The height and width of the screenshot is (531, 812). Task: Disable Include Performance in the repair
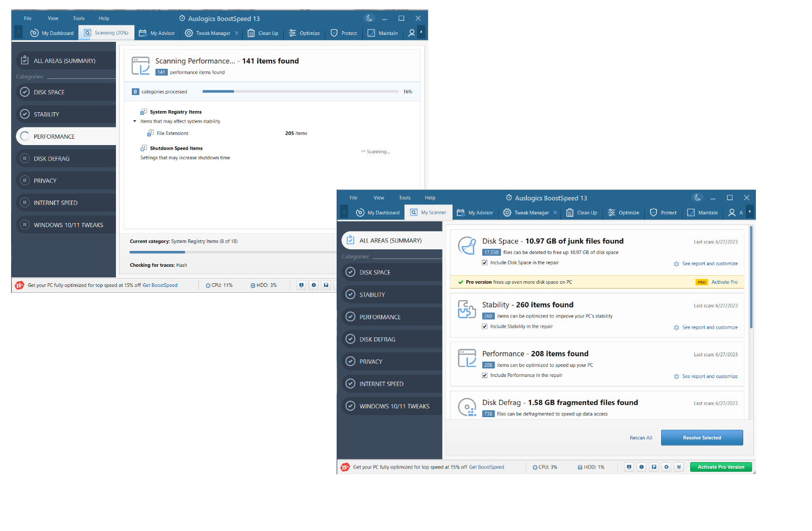[485, 375]
